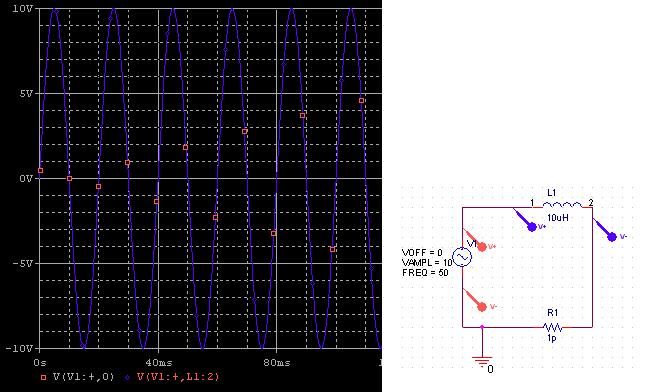Image resolution: width=657 pixels, height=392 pixels.
Task: Click the ground symbol labeled 0
Action: pos(482,359)
